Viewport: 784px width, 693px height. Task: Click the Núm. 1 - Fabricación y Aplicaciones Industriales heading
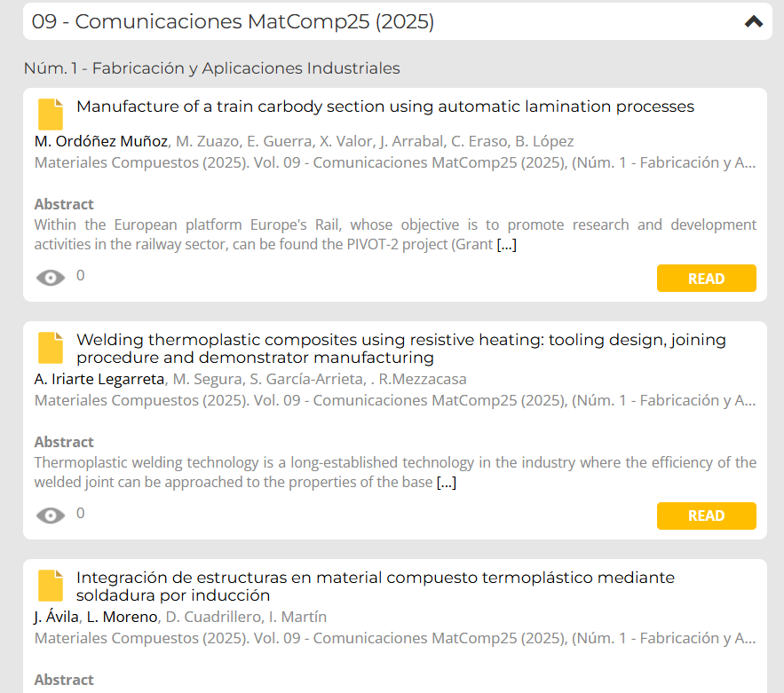[x=212, y=68]
